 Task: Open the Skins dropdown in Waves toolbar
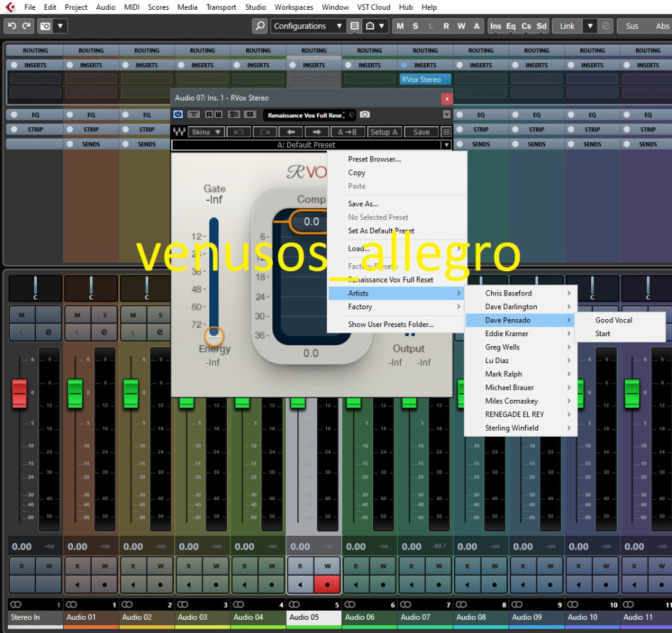pyautogui.click(x=206, y=132)
